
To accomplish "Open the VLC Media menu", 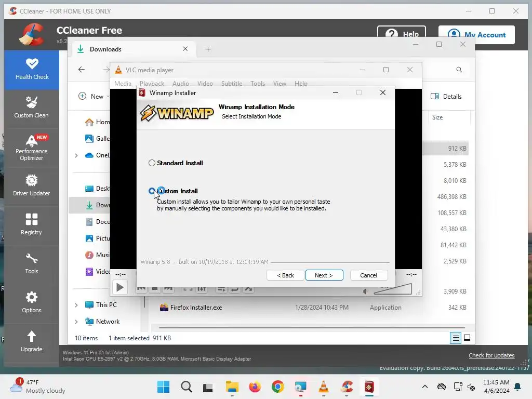I will (x=123, y=84).
